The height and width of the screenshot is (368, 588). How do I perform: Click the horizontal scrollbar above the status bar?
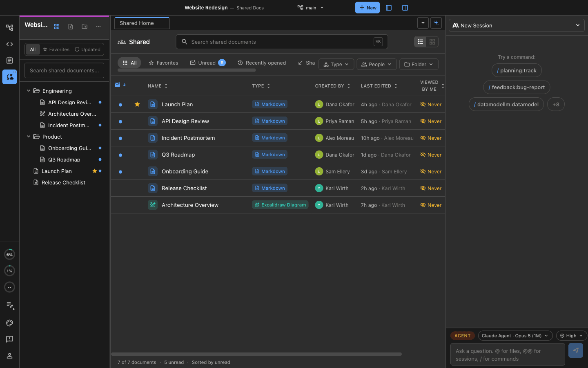coord(256,354)
